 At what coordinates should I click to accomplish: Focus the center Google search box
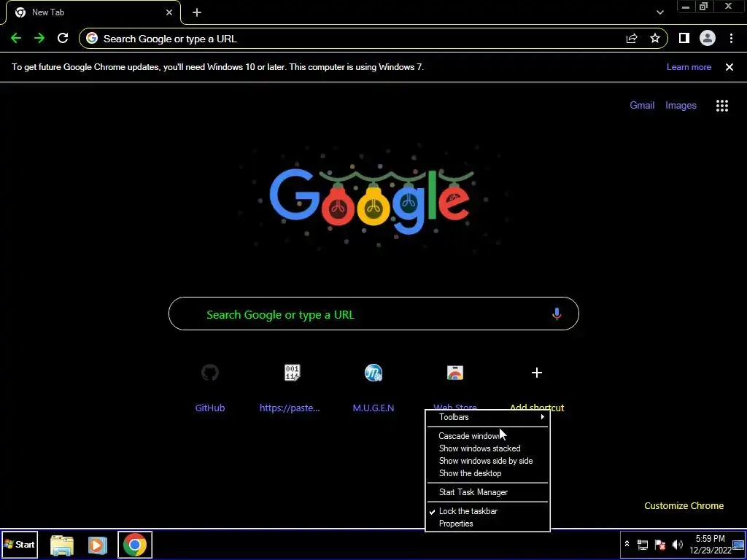coord(373,314)
